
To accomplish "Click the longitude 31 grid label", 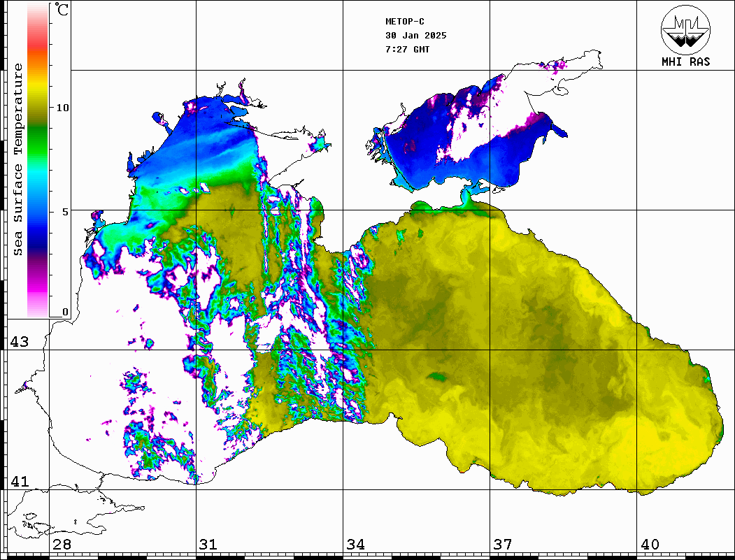I will click(x=208, y=545).
